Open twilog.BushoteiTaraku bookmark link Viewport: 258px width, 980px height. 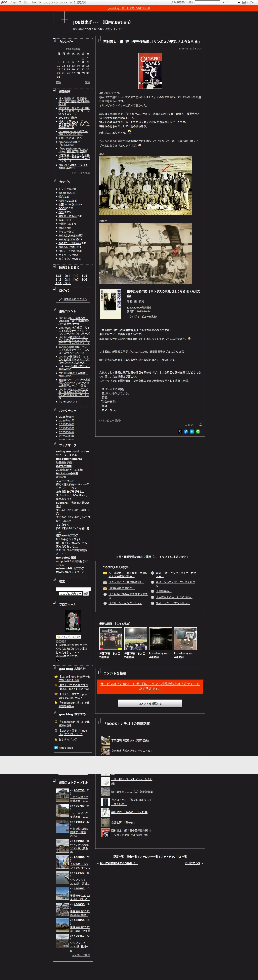[72, 452]
